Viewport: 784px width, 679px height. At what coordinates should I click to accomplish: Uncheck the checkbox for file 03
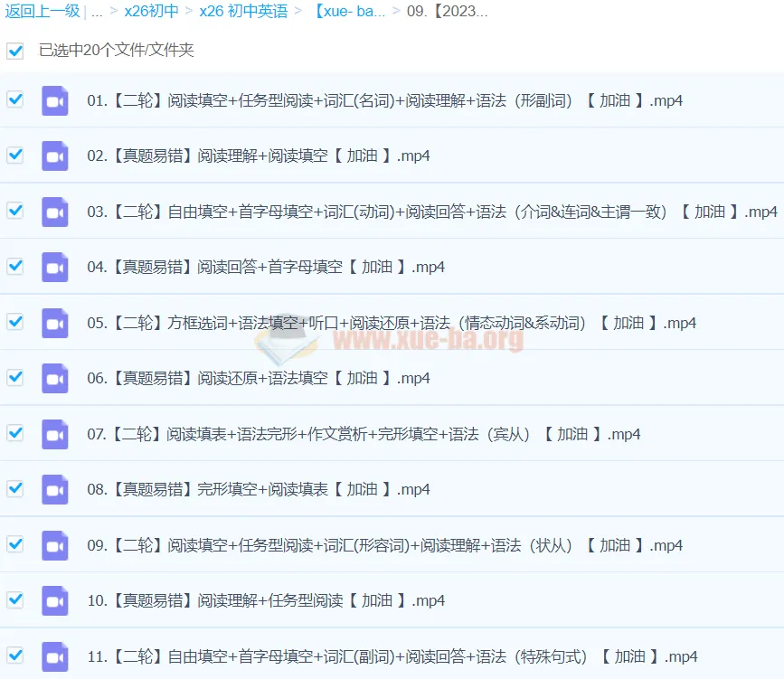(14, 211)
